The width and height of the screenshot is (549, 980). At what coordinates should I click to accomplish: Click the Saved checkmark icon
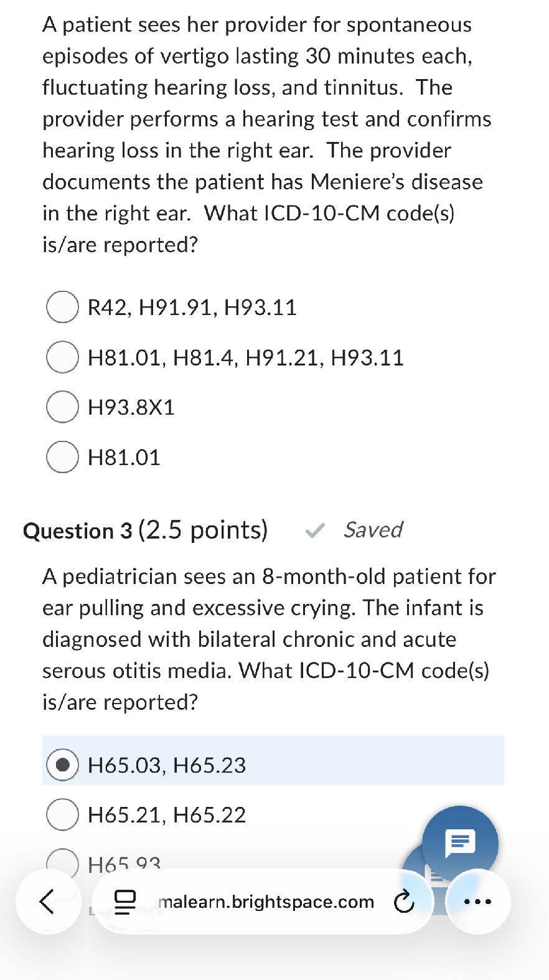tap(315, 530)
